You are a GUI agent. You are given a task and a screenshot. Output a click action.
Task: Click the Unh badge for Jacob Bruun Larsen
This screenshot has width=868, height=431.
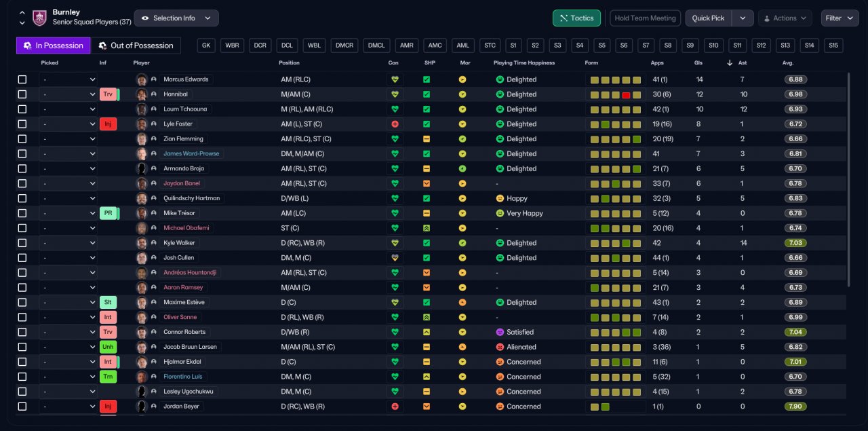coord(107,347)
